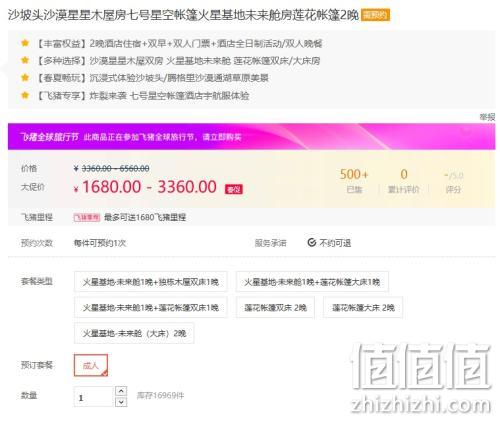This screenshot has width=500, height=422.
Task: Increase quantity with the up arrow
Action: [x=121, y=390]
